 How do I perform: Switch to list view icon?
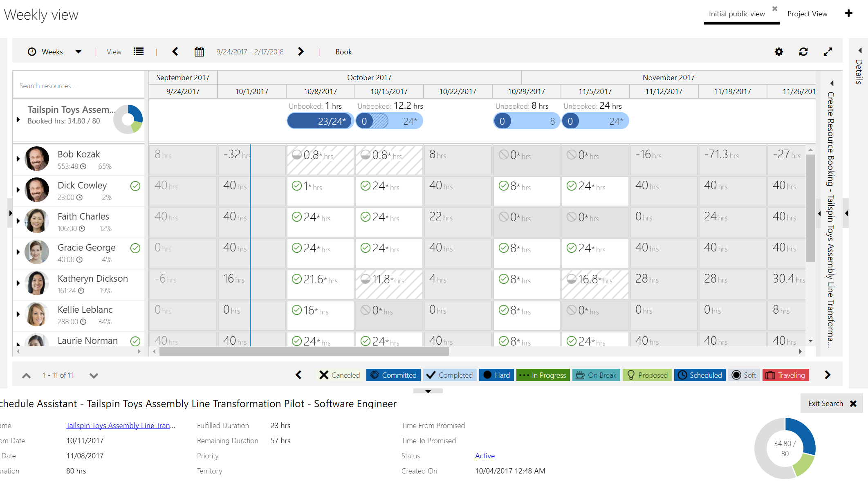[x=139, y=52]
